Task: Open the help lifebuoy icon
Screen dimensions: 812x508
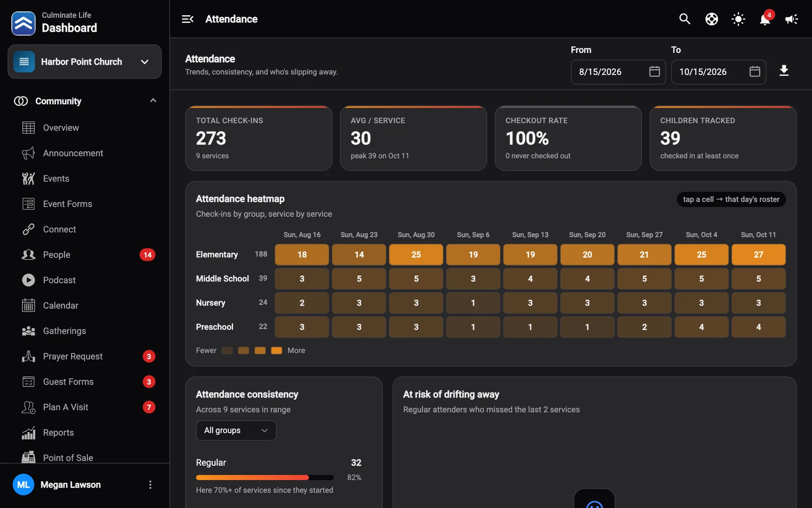Action: 712,19
